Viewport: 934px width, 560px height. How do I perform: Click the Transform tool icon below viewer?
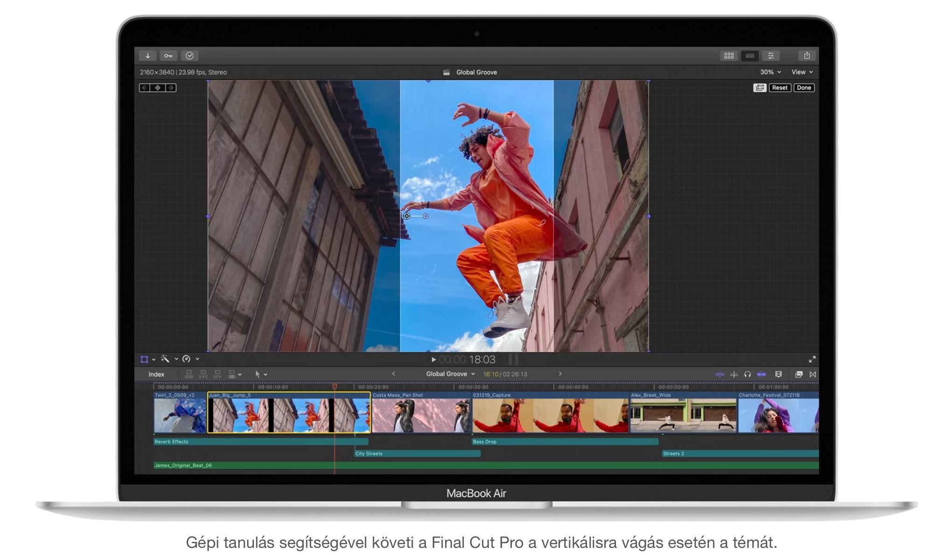coord(144,359)
